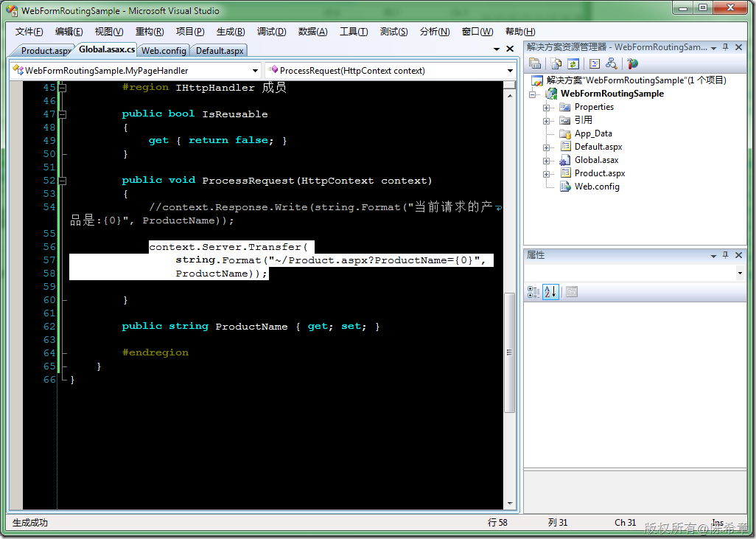Close the active editor document tab
Screen dimensions: 756x539
(510, 49)
